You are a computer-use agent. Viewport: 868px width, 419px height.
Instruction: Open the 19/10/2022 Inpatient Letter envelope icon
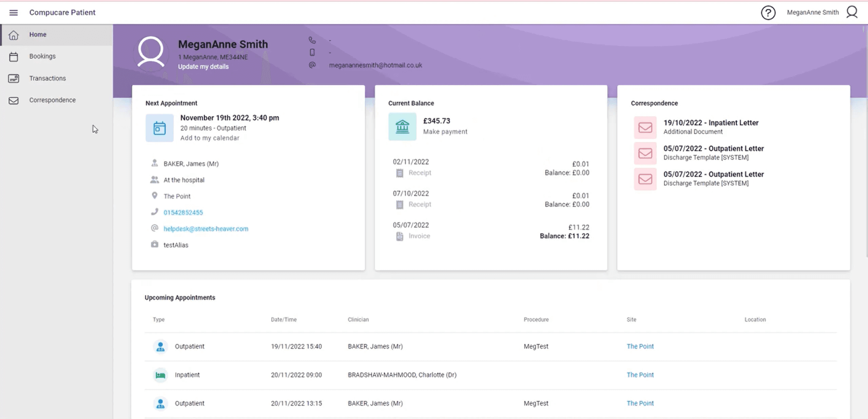click(645, 127)
